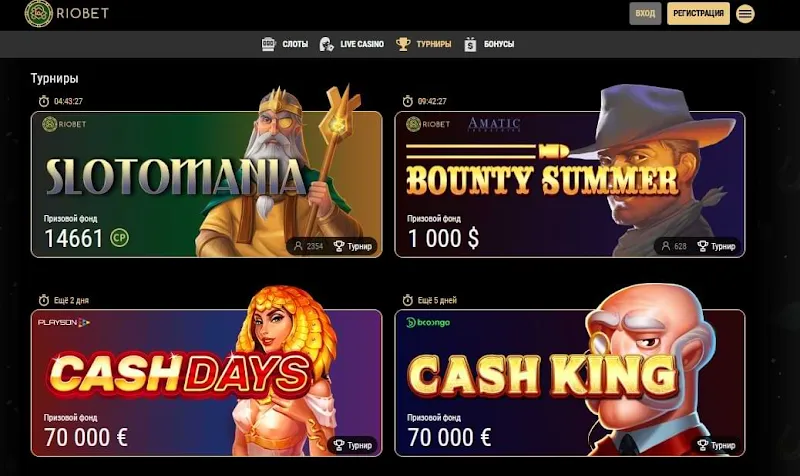800x476 pixels.
Task: Click the participants icon showing 628
Action: (x=666, y=246)
